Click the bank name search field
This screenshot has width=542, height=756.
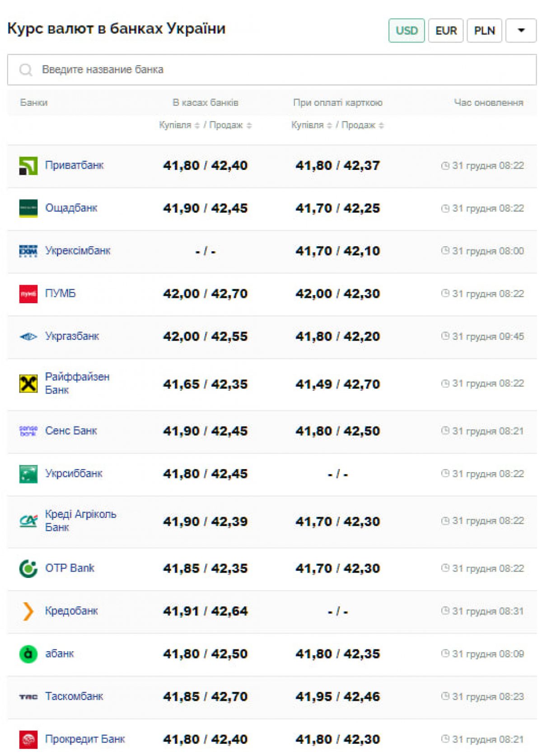click(x=271, y=70)
